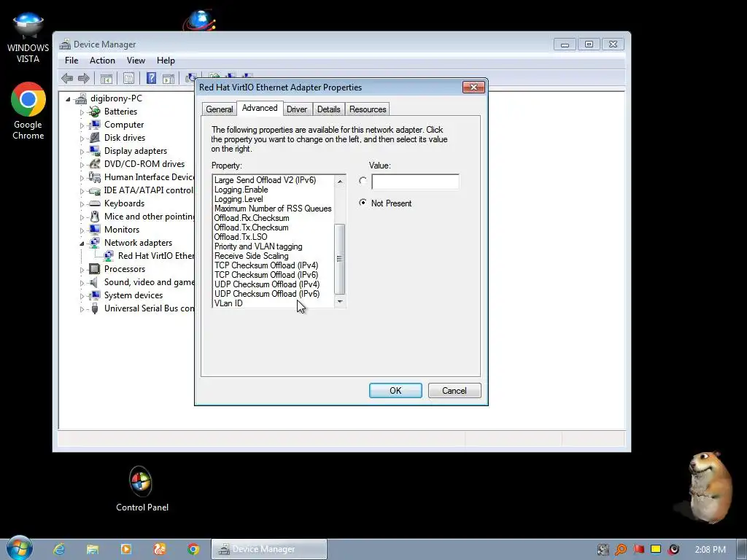Click the globe desktop icon above Device Manager
The width and height of the screenshot is (747, 560).
(x=200, y=20)
